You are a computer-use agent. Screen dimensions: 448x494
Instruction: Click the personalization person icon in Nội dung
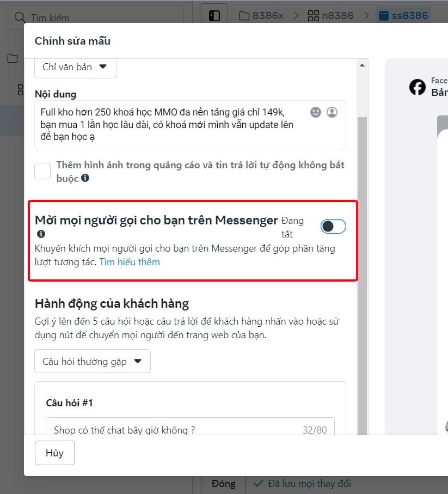(332, 112)
